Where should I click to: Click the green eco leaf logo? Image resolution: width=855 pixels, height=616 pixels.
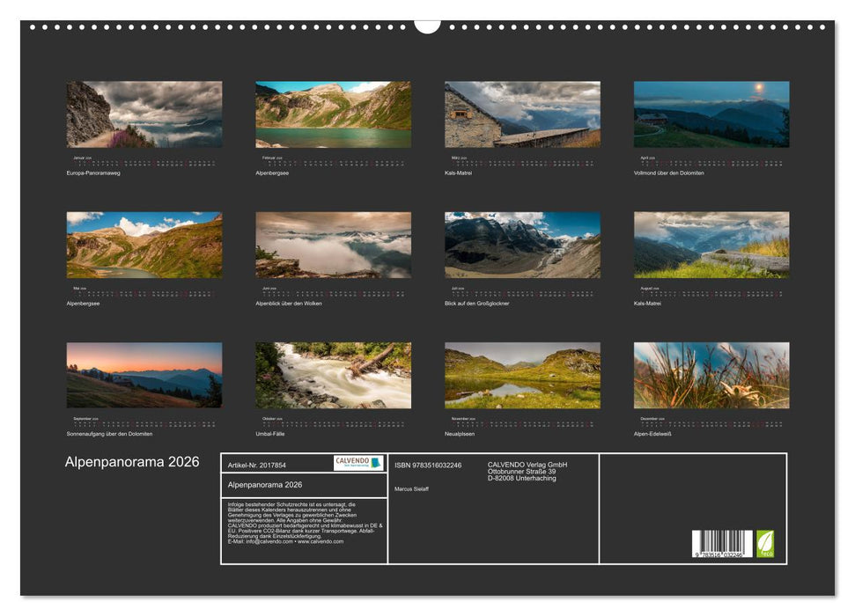(x=765, y=543)
